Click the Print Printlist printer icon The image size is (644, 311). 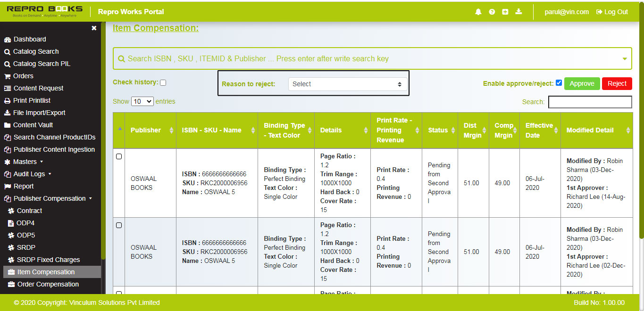click(x=8, y=101)
